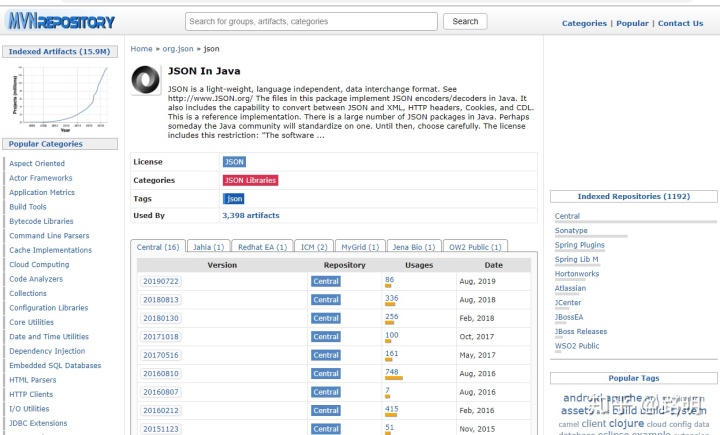Switch to the Jahia (1) tab
The height and width of the screenshot is (435, 720).
[x=208, y=247]
